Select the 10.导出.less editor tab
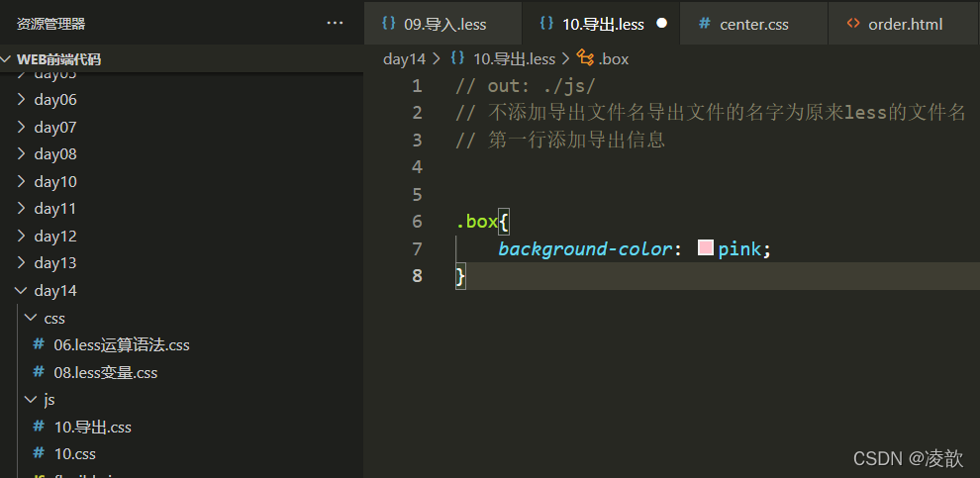This screenshot has width=980, height=478. click(601, 23)
